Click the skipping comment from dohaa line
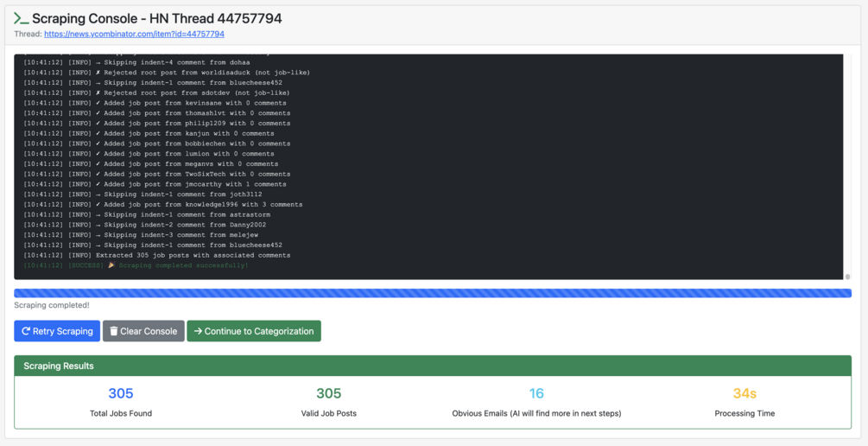This screenshot has height=446, width=868. tap(136, 62)
